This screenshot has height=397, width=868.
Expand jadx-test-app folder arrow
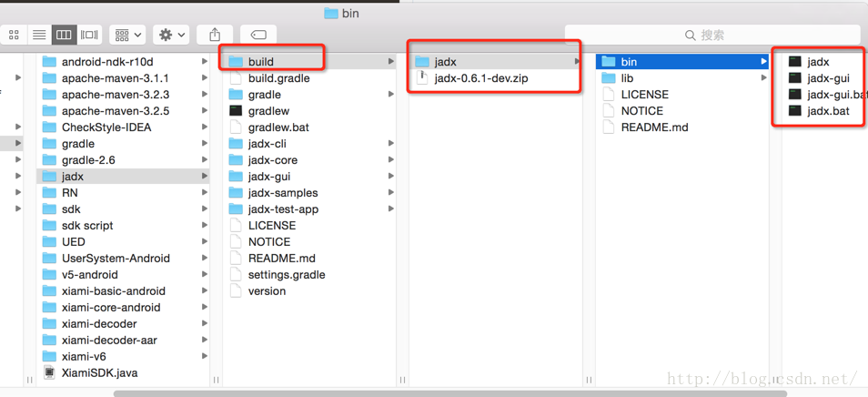pyautogui.click(x=391, y=209)
